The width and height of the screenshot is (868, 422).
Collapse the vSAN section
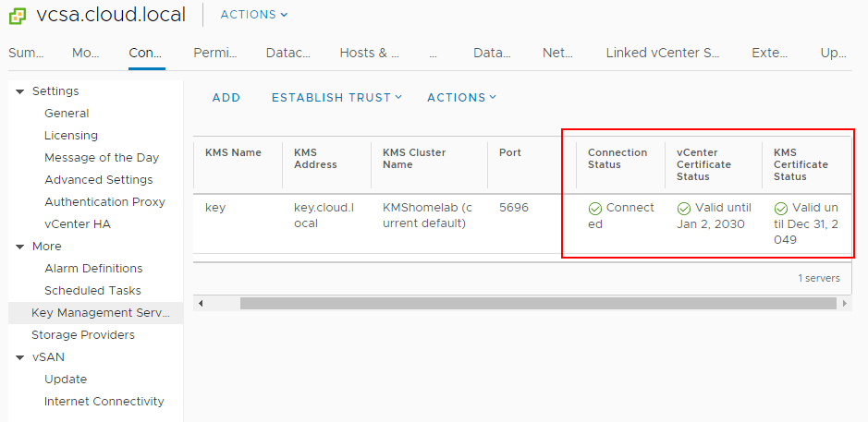click(20, 357)
